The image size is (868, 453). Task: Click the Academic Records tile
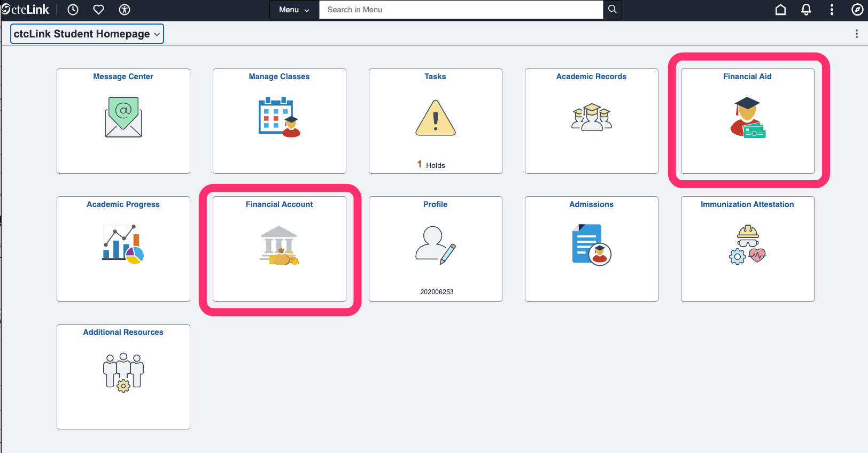[592, 121]
